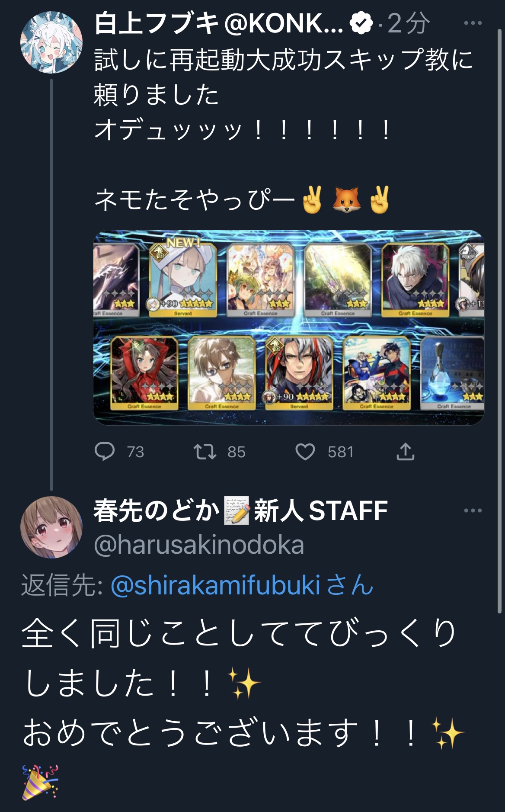Tap the retweet count 85
Viewport: 505px width, 812px height.
point(237,452)
